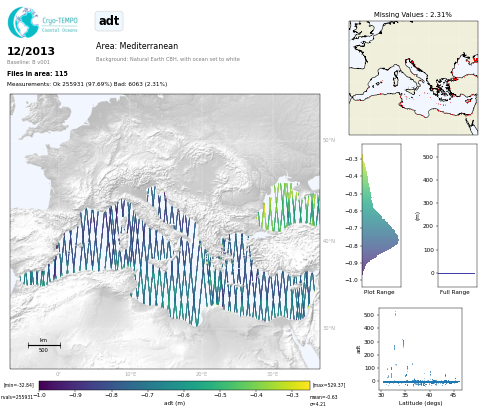
Task: Click the dark purple end of the colorbar
Action: [x=44, y=385]
